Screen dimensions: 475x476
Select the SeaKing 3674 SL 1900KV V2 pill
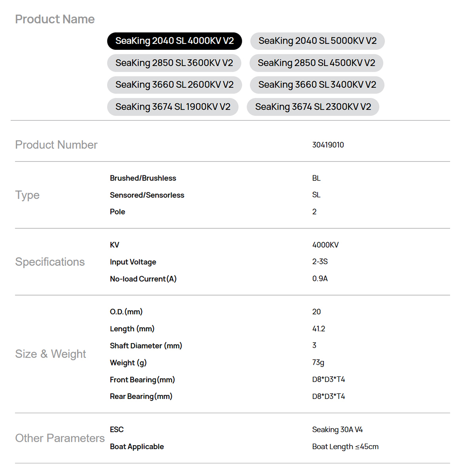173,107
